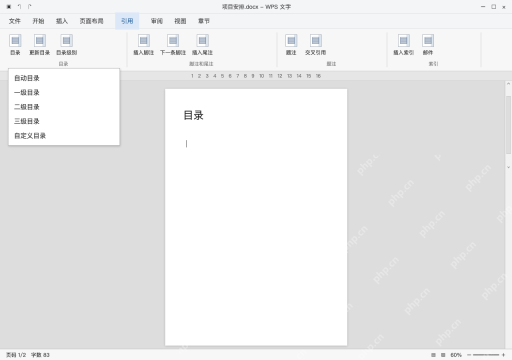Switch to the first view-mode icon in status bar
This screenshot has height=360, width=512.
433,355
